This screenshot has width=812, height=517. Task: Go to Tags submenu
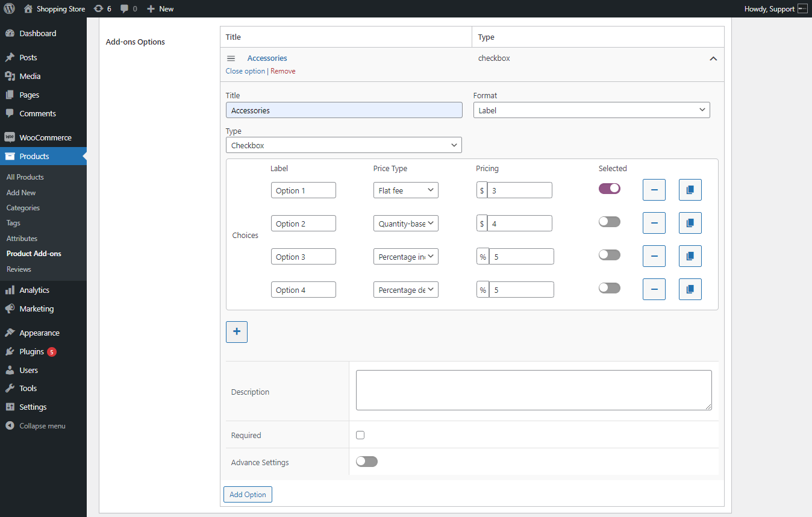point(13,223)
